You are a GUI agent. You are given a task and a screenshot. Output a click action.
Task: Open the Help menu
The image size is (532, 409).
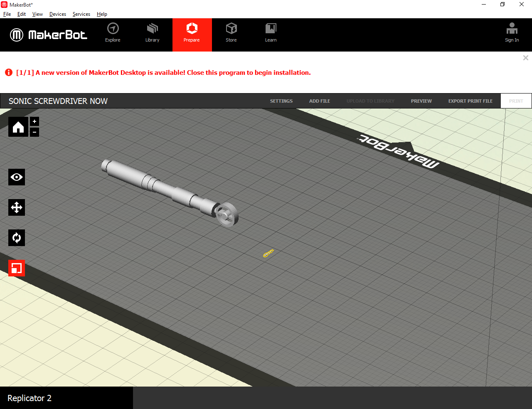click(102, 14)
